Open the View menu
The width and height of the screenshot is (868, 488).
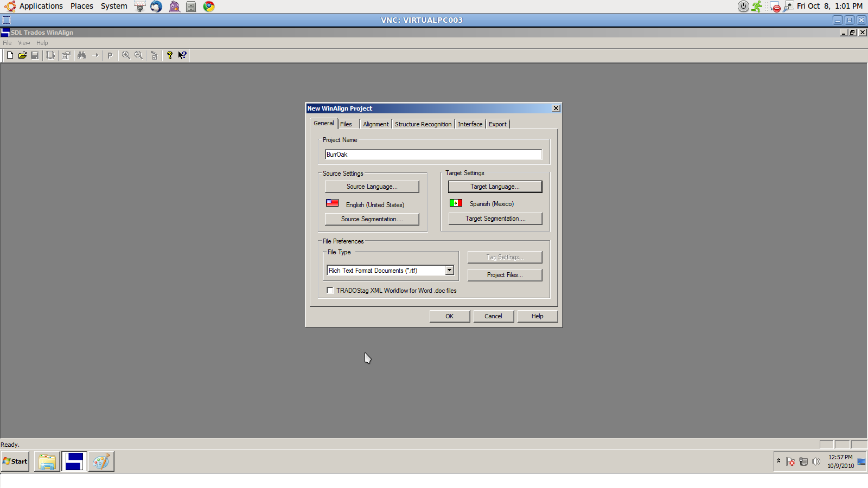(x=24, y=43)
